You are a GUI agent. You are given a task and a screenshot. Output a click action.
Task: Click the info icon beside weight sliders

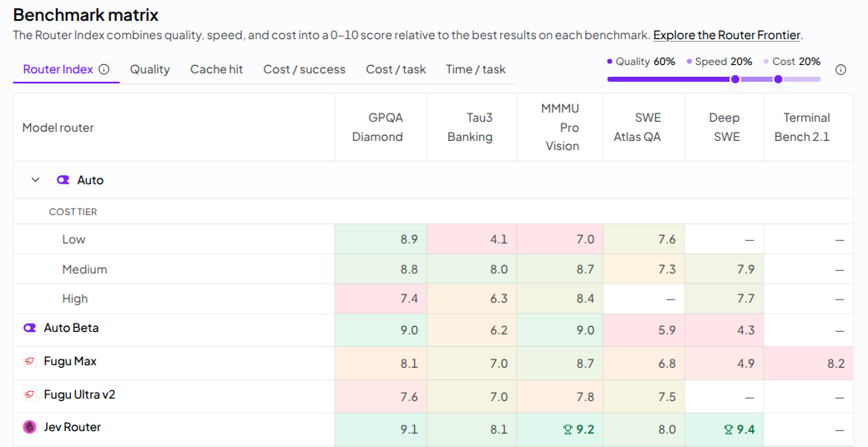[x=840, y=70]
